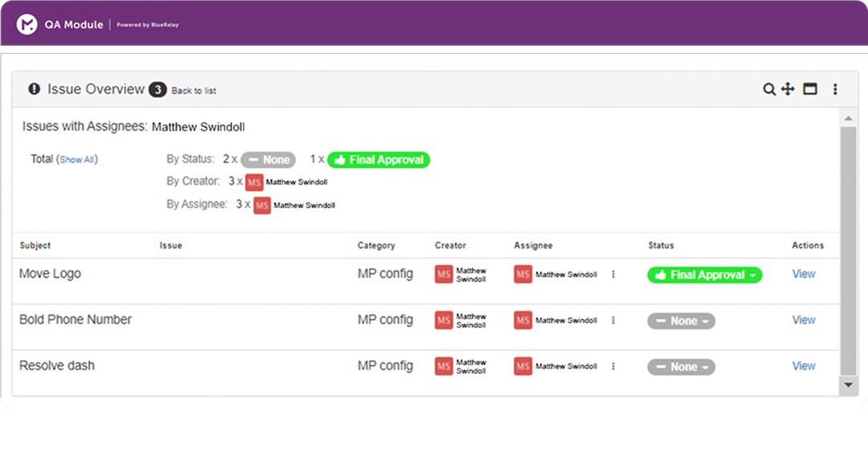The image size is (868, 457).
Task: Click the Back to list link
Action: pyautogui.click(x=194, y=91)
